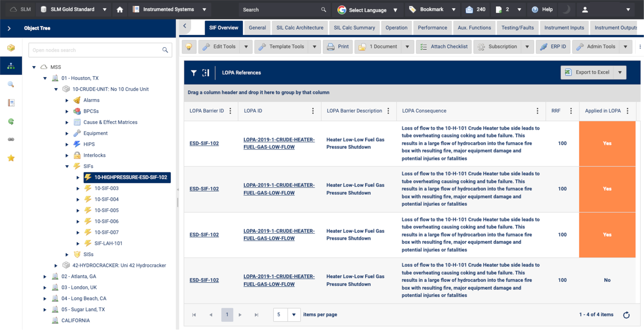This screenshot has height=330, width=644.
Task: Open the favorites star in left sidebar
Action: click(11, 158)
